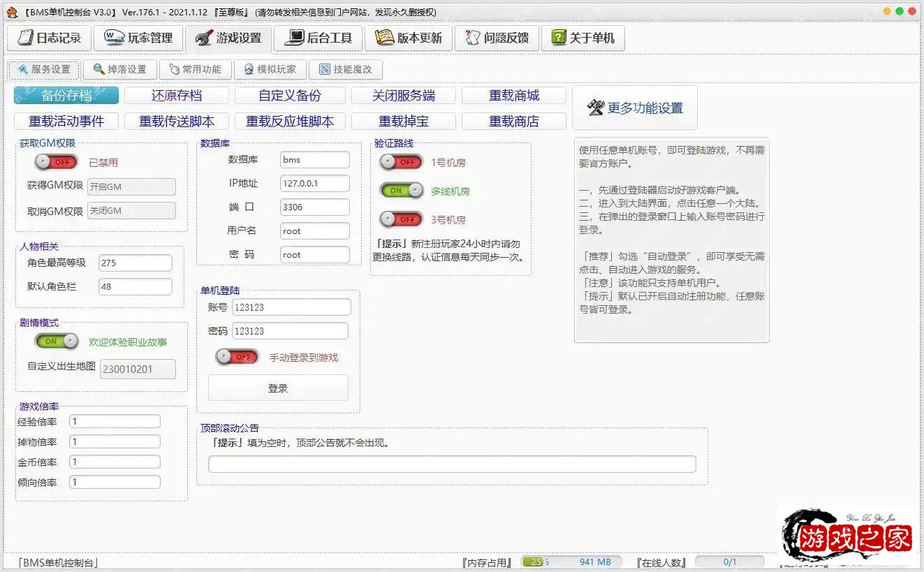Turn off 剧情模式 story mode
Screen dimensions: 924x572
pyautogui.click(x=54, y=341)
